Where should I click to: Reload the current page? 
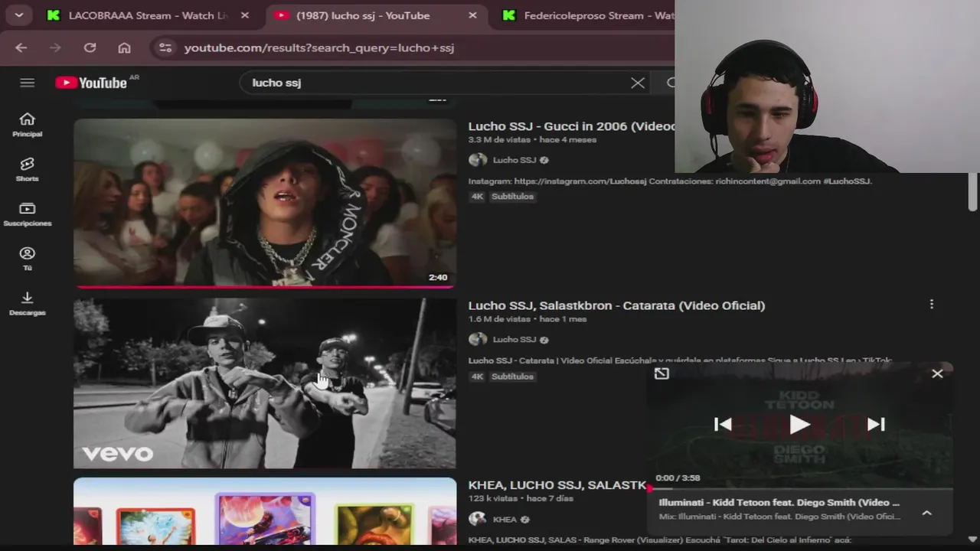point(90,47)
